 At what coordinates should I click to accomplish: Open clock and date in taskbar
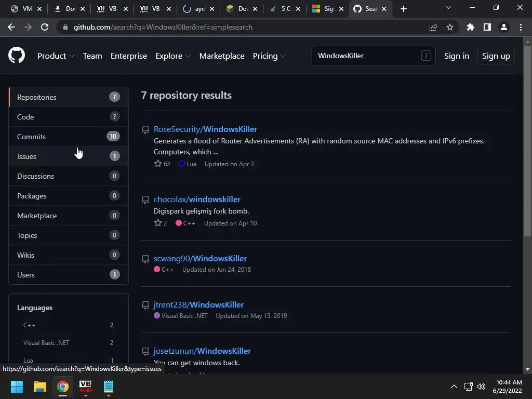tap(508, 387)
